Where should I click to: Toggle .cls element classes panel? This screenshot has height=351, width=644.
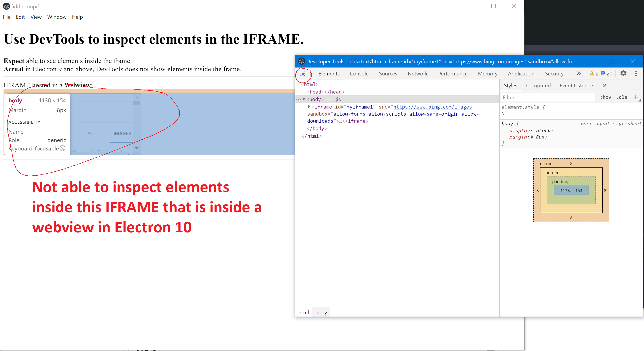point(622,97)
